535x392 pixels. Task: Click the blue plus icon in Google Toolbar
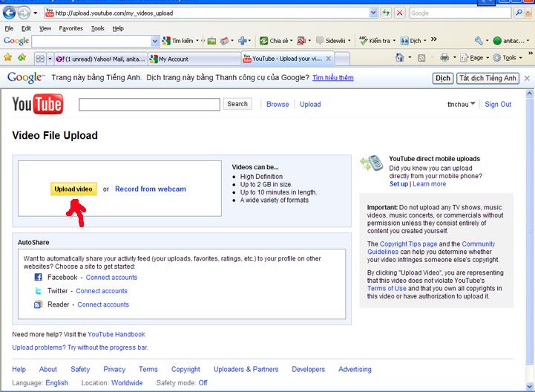click(x=243, y=41)
